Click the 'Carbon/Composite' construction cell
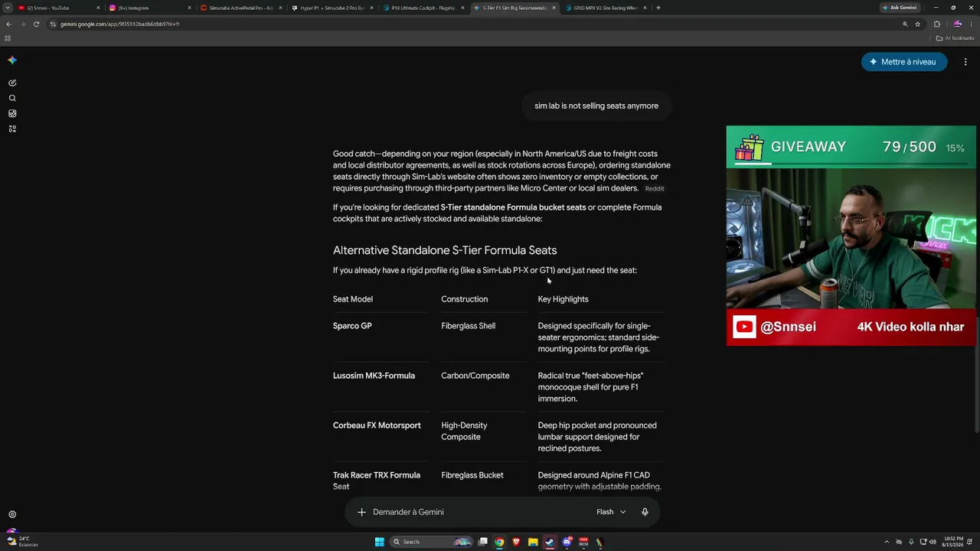The width and height of the screenshot is (980, 551). (x=475, y=376)
